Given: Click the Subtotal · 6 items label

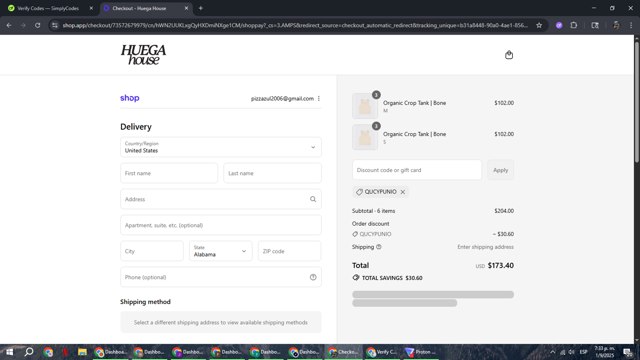Looking at the screenshot, I should coord(373,211).
